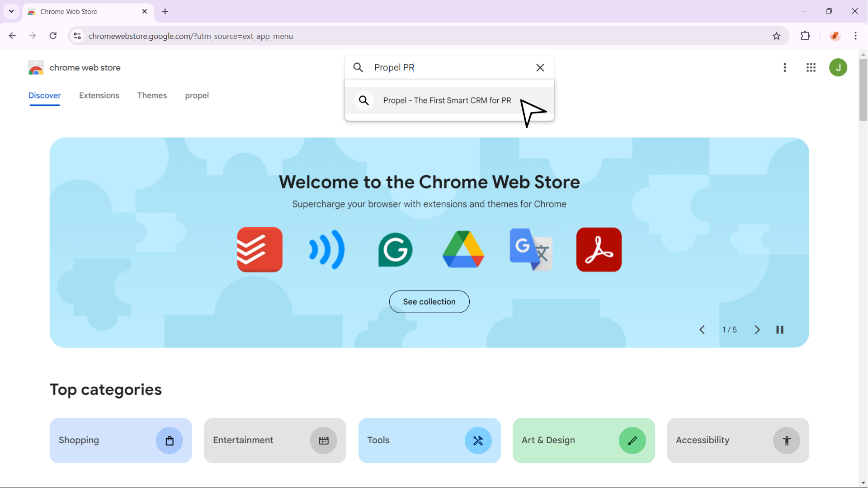Screen dimensions: 868x488
Task: Open the Accessibility category
Action: coord(738,440)
